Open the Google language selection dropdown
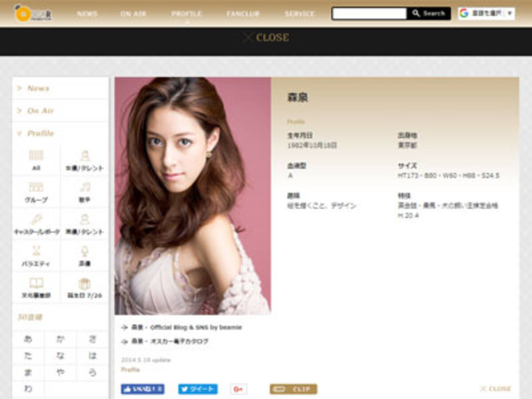 [486, 13]
